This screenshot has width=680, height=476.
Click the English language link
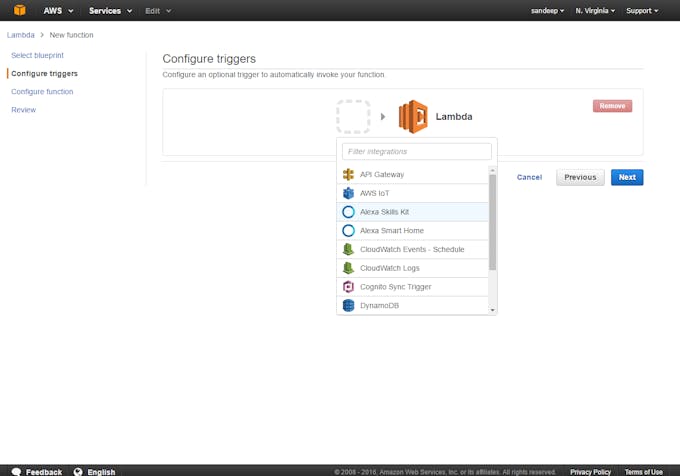[x=101, y=472]
